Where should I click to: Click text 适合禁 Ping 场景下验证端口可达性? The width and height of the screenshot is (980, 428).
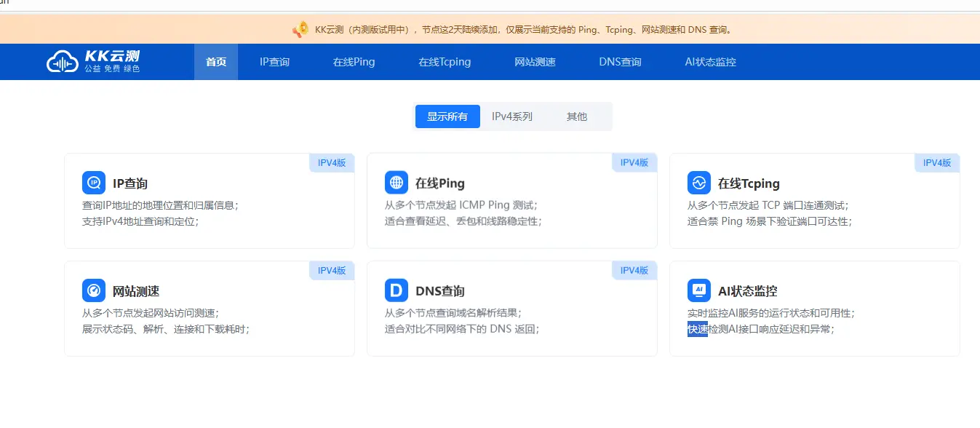click(770, 221)
